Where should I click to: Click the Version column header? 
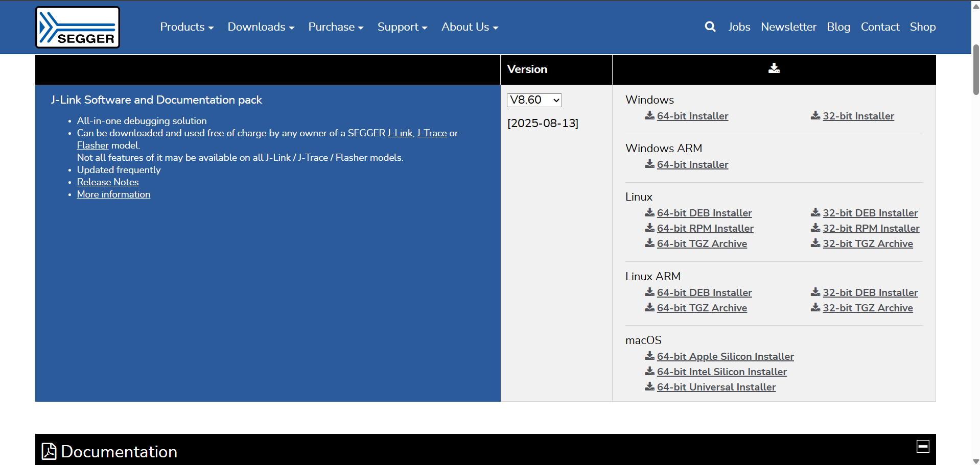(x=527, y=69)
